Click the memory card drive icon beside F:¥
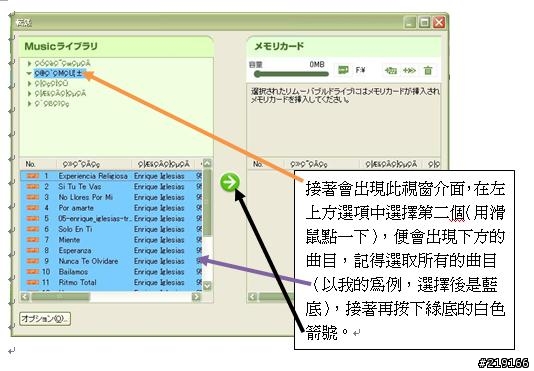 343,70
